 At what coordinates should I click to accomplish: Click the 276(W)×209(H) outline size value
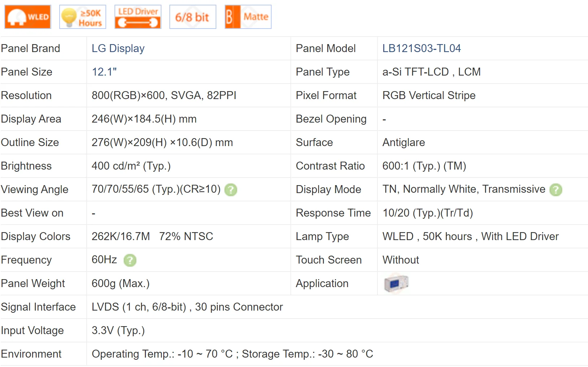pos(162,142)
